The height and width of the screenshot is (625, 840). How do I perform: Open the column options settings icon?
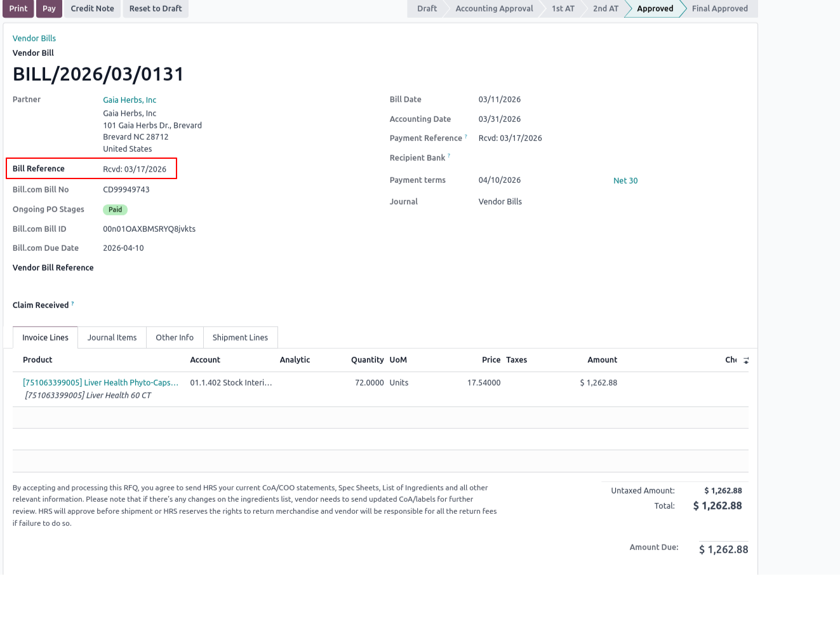point(746,360)
